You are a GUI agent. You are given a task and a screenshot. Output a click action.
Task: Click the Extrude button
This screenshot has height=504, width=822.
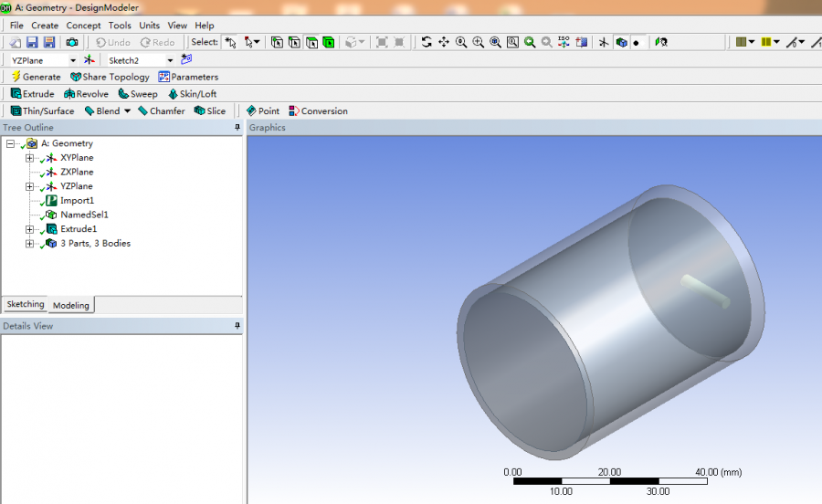point(32,94)
